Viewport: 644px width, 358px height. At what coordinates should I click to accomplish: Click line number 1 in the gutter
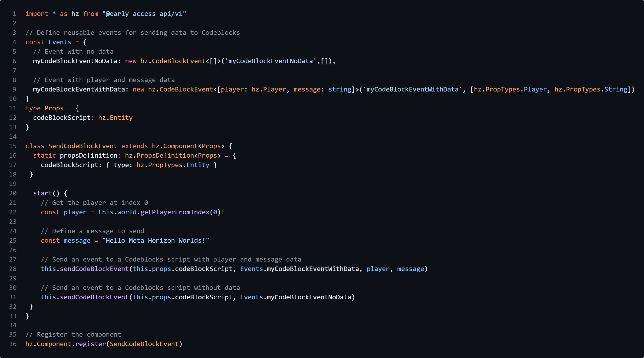pos(14,14)
